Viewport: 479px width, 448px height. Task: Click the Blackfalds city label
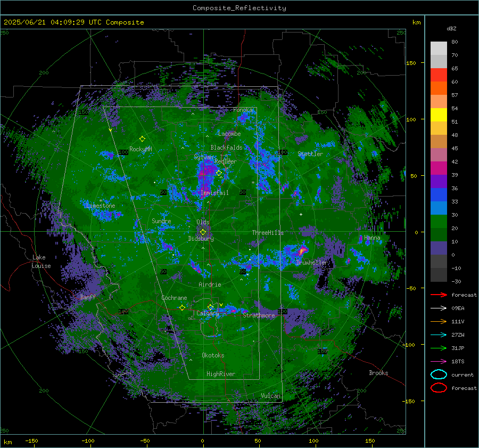(226, 148)
